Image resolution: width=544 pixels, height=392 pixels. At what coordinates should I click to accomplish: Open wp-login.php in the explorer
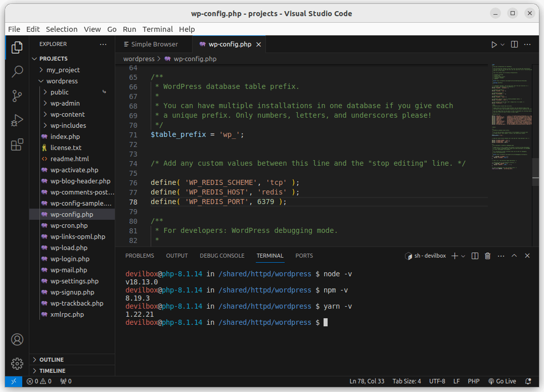click(70, 259)
